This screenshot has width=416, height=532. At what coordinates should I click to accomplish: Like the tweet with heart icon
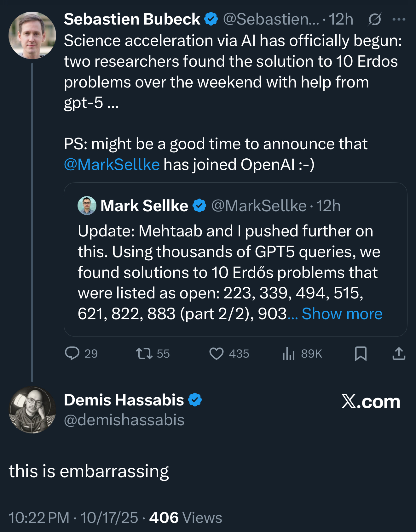(x=217, y=353)
